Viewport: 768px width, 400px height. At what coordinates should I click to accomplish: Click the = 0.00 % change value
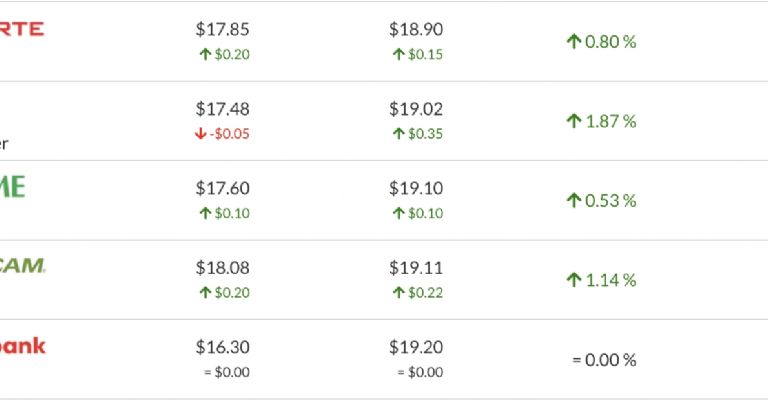click(x=604, y=360)
